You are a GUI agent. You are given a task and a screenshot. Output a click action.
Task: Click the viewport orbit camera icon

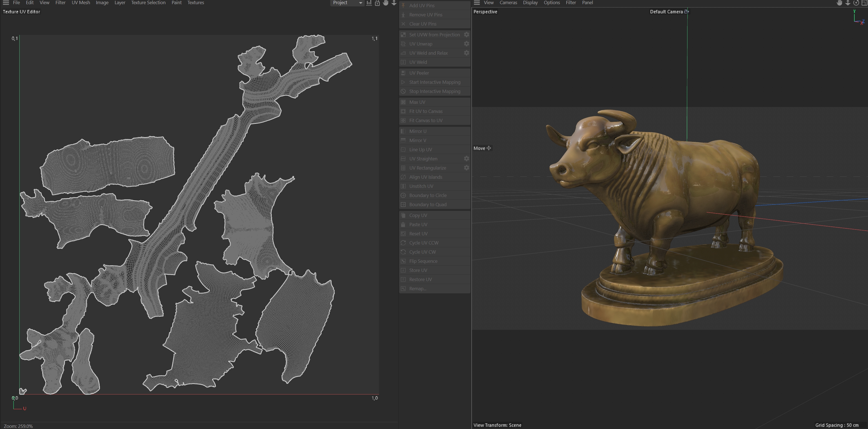pos(856,3)
